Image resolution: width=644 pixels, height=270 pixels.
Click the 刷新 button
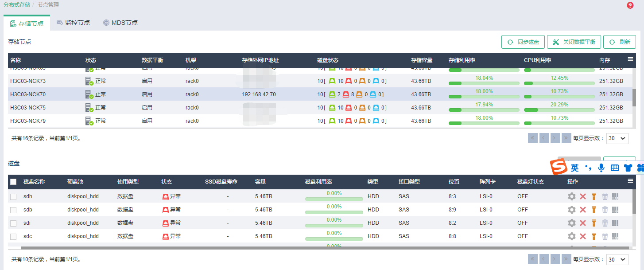[620, 42]
